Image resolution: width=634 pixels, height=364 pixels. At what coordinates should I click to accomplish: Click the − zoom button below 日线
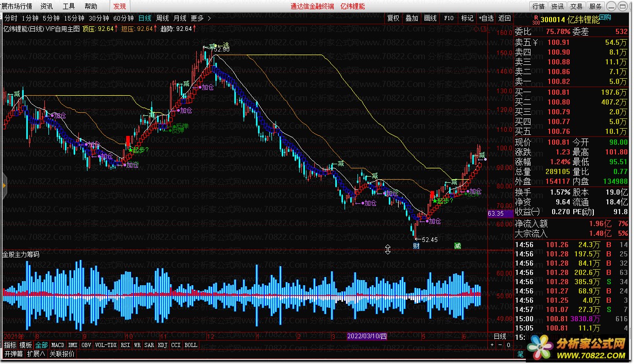pos(500,345)
